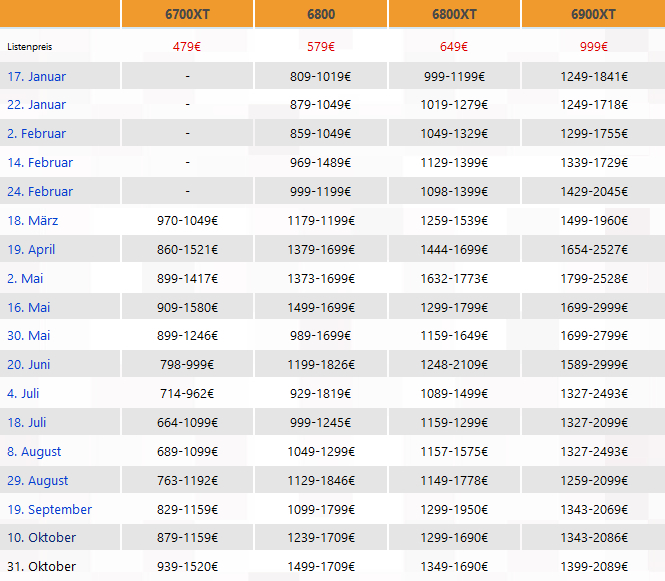665x581 pixels.
Task: Open the 17. Januar date link
Action: click(x=36, y=76)
